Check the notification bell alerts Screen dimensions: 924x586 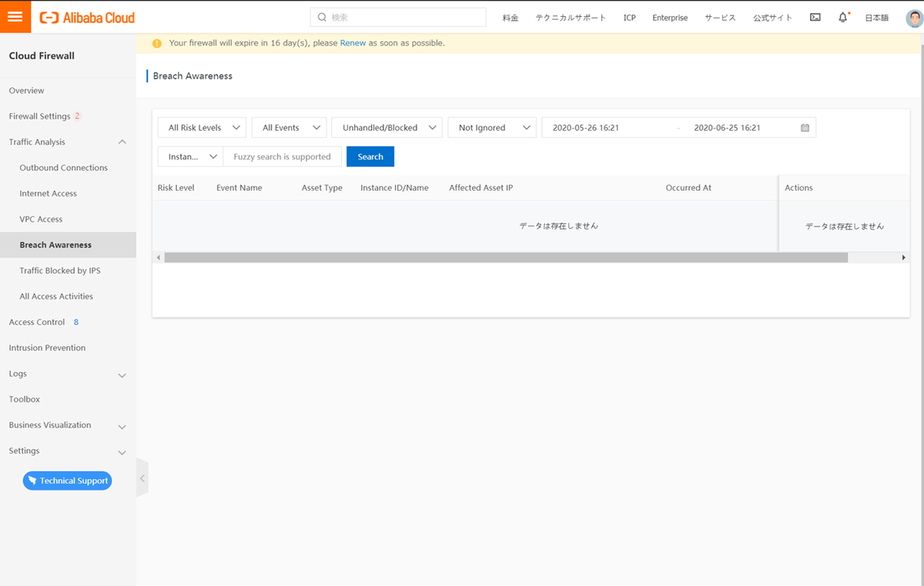(x=842, y=17)
